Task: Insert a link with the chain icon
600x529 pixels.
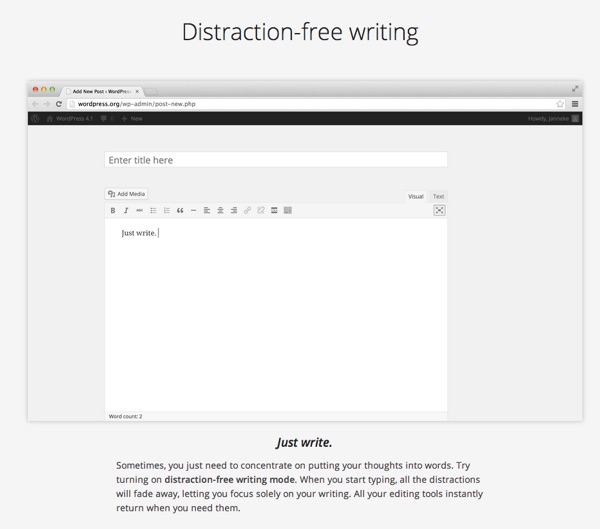Action: [247, 210]
